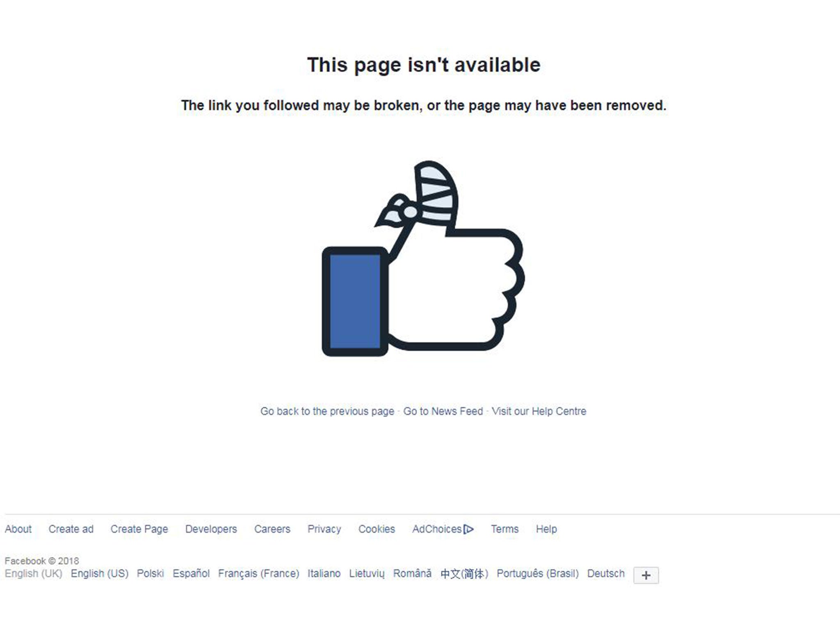Open more languages with plus button
Viewport: 840px width, 630px height.
tap(646, 575)
